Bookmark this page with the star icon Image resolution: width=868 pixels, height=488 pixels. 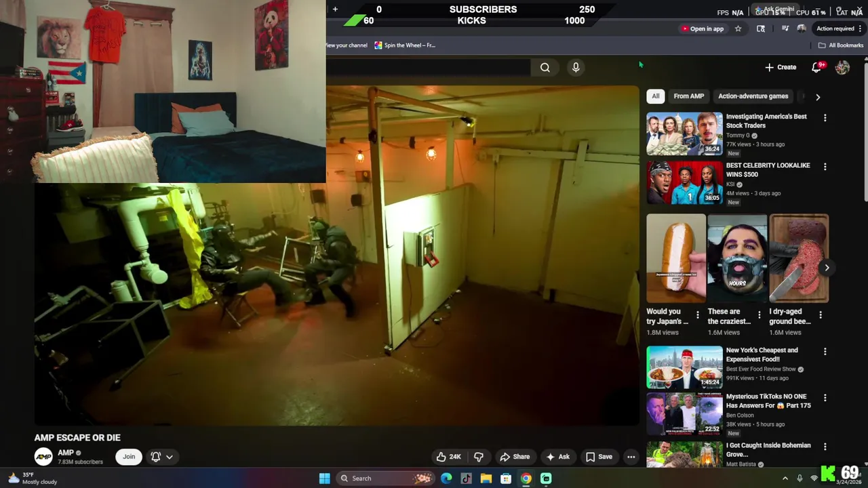click(x=738, y=28)
